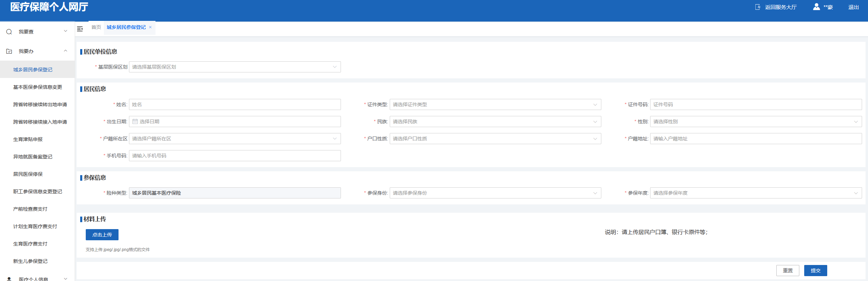Submit the form with 提交 button
The height and width of the screenshot is (281, 868).
coord(815,271)
